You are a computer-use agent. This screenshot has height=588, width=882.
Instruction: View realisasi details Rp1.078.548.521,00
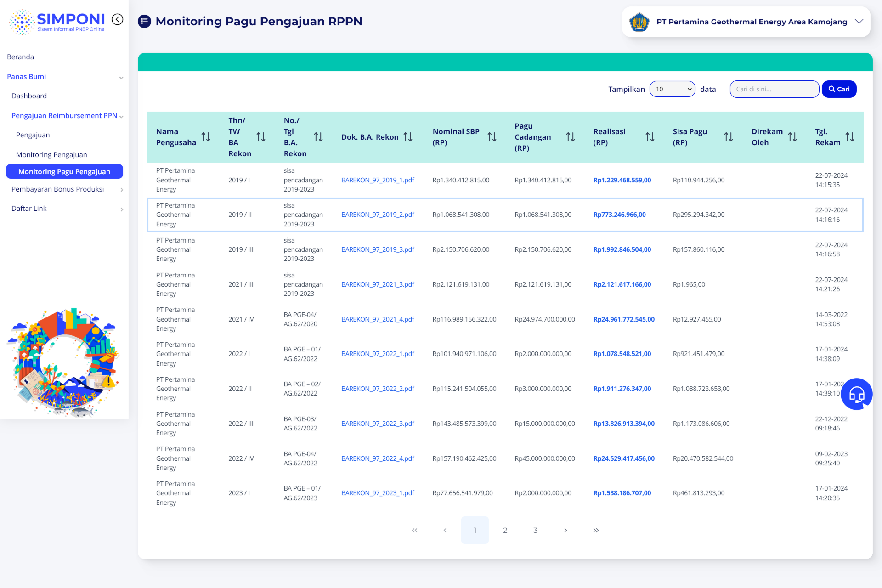pos(622,354)
